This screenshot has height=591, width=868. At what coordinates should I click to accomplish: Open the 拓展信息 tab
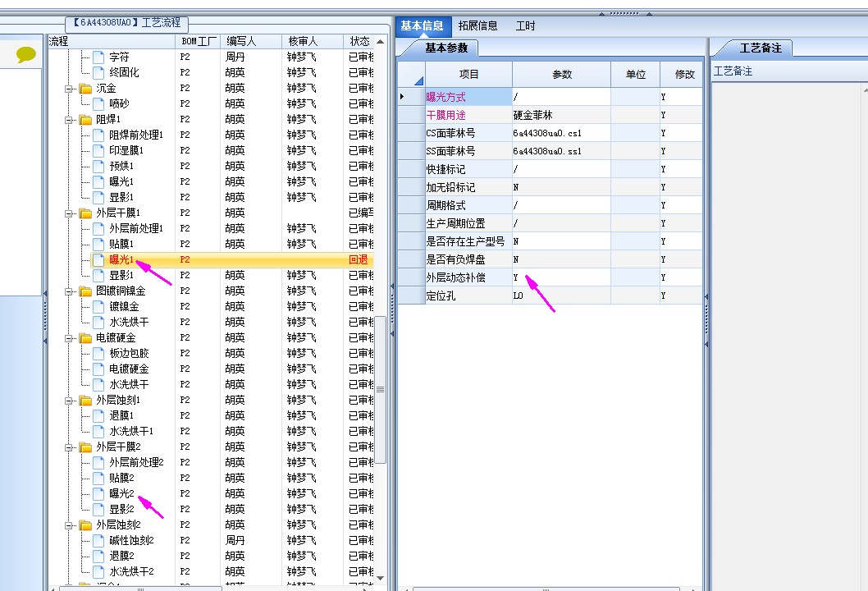477,26
